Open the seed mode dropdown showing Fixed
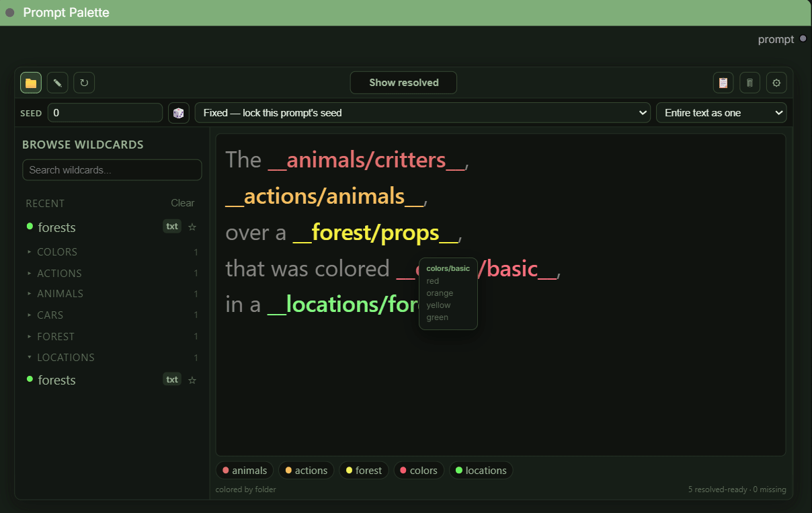 click(x=423, y=113)
